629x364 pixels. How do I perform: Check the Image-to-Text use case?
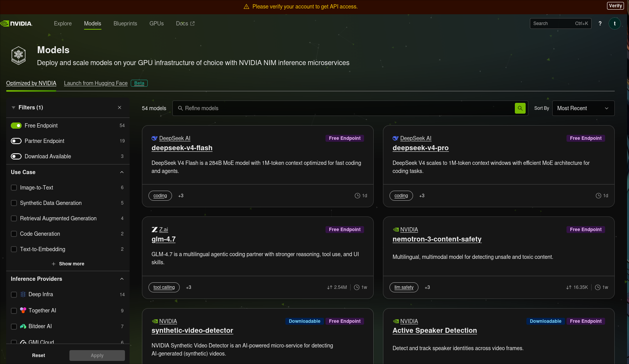coord(14,188)
